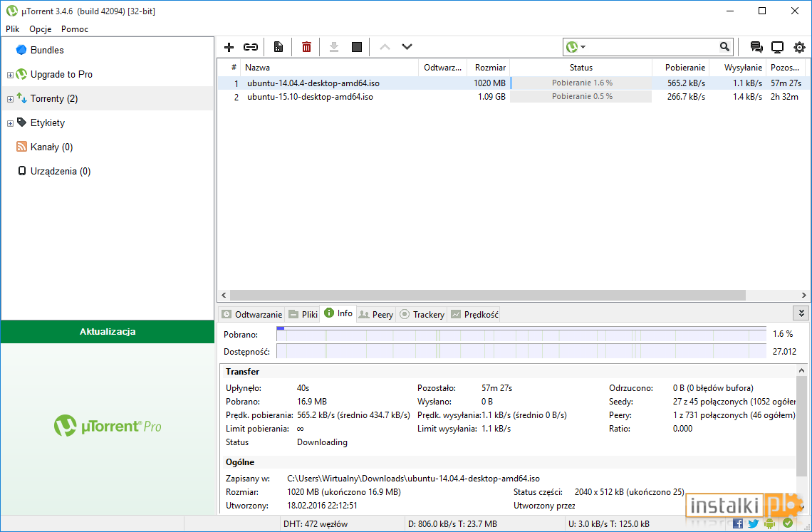Switch to the Trackery tab

pos(422,315)
